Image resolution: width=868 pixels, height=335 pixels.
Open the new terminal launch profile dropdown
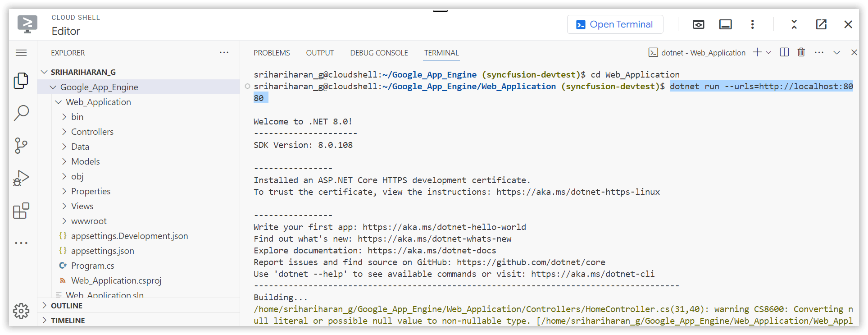point(768,52)
